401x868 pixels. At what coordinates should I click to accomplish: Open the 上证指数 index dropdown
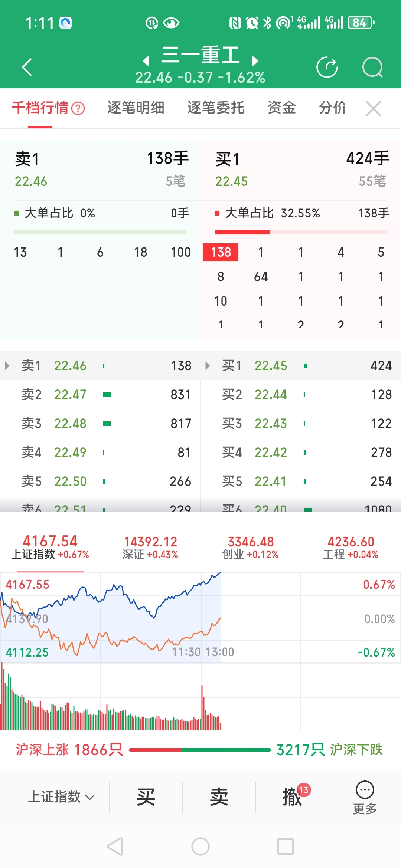61,797
